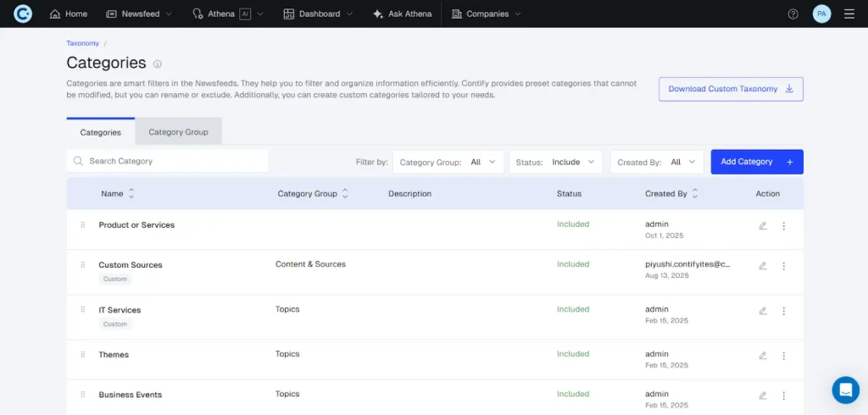
Task: Open the PA user avatar
Action: click(x=821, y=14)
